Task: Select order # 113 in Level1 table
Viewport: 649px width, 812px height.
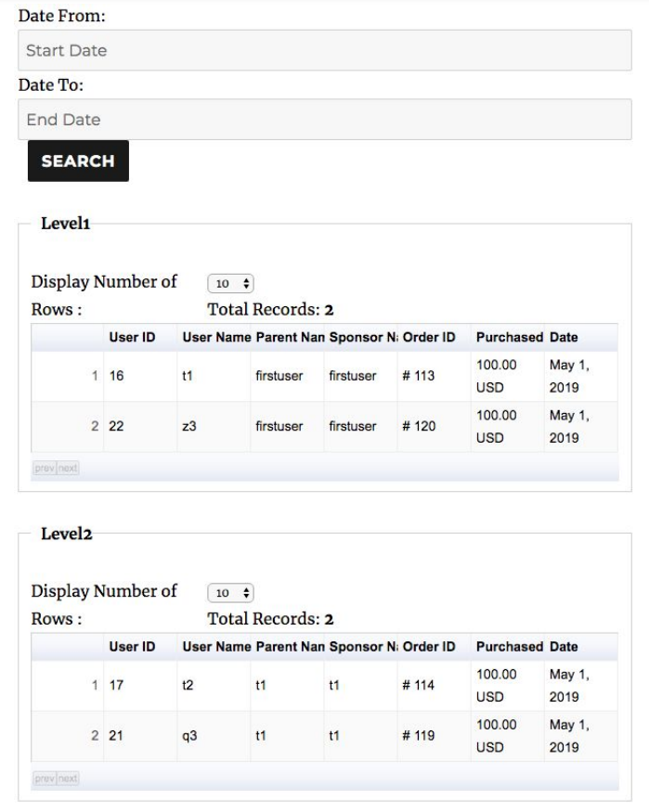Action: pos(419,376)
